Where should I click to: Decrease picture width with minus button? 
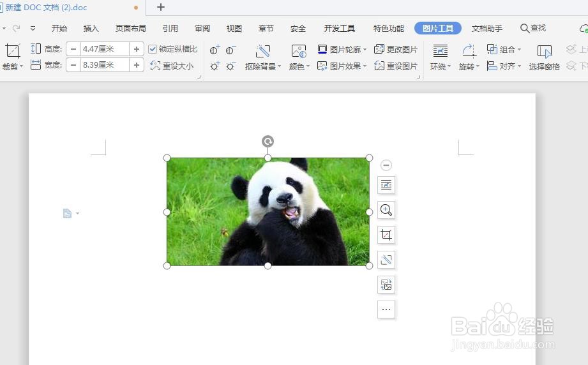pyautogui.click(x=73, y=65)
